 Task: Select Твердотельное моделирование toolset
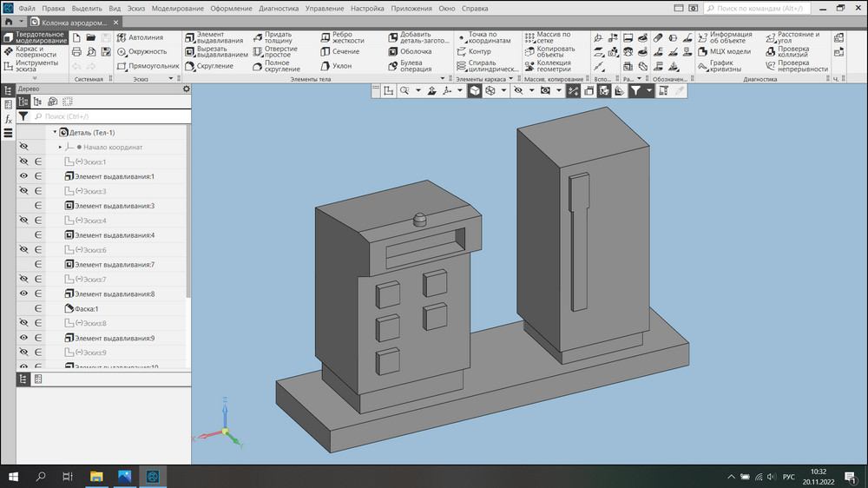click(x=36, y=37)
